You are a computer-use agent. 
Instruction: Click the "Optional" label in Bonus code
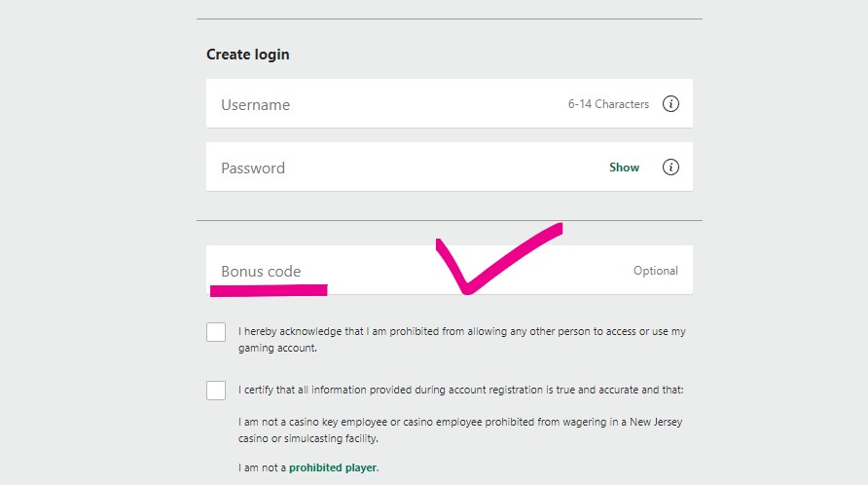click(655, 271)
